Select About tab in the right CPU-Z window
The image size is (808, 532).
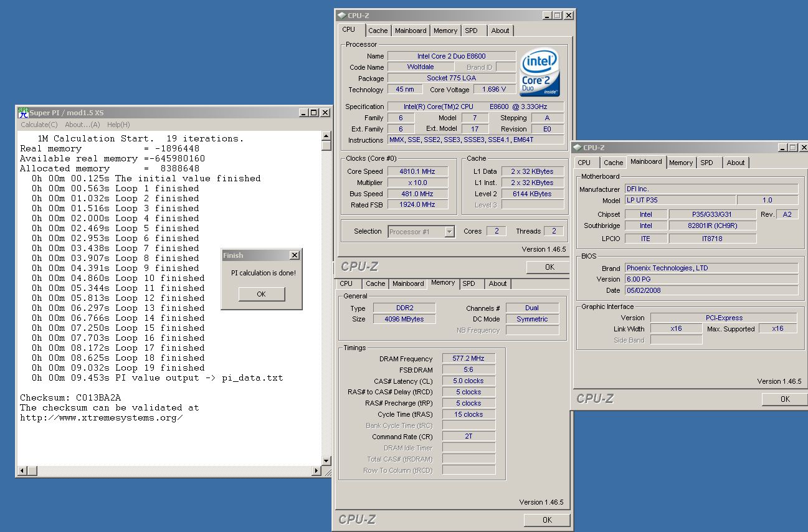[x=736, y=163]
